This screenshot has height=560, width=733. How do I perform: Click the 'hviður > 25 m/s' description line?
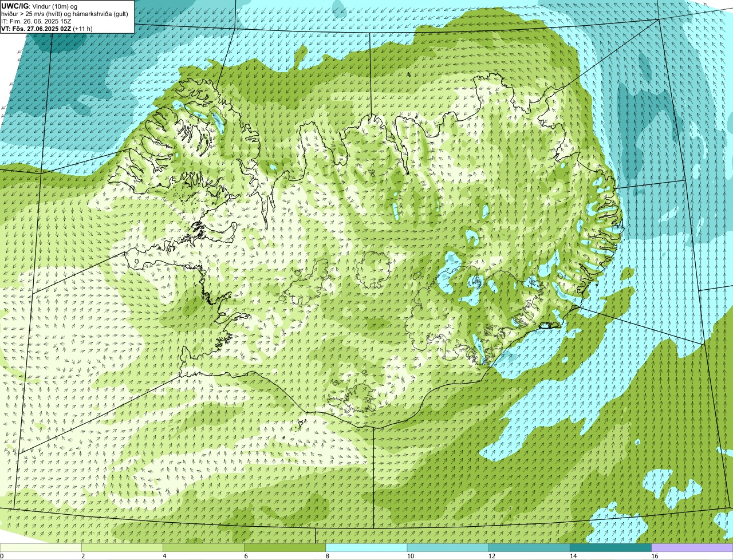(65, 14)
